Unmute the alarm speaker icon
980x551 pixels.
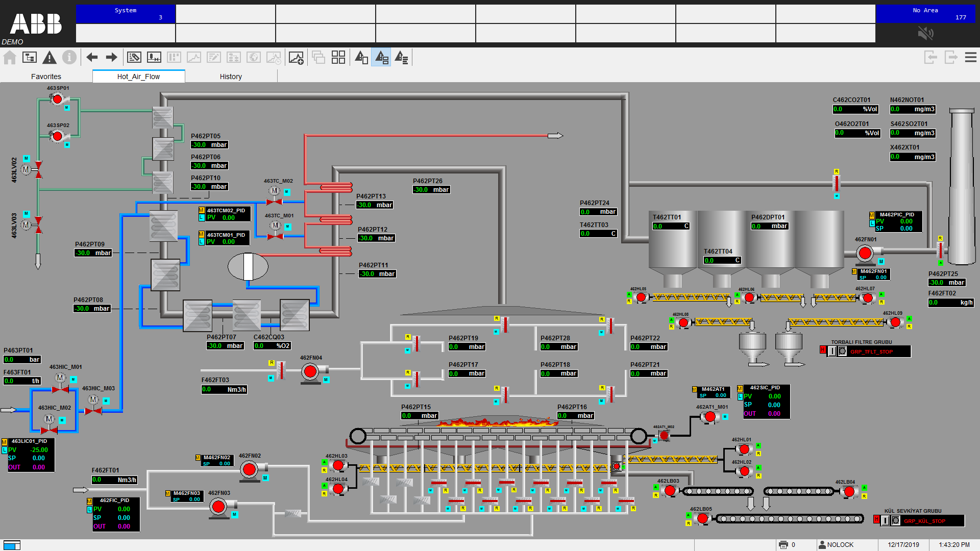pyautogui.click(x=925, y=34)
